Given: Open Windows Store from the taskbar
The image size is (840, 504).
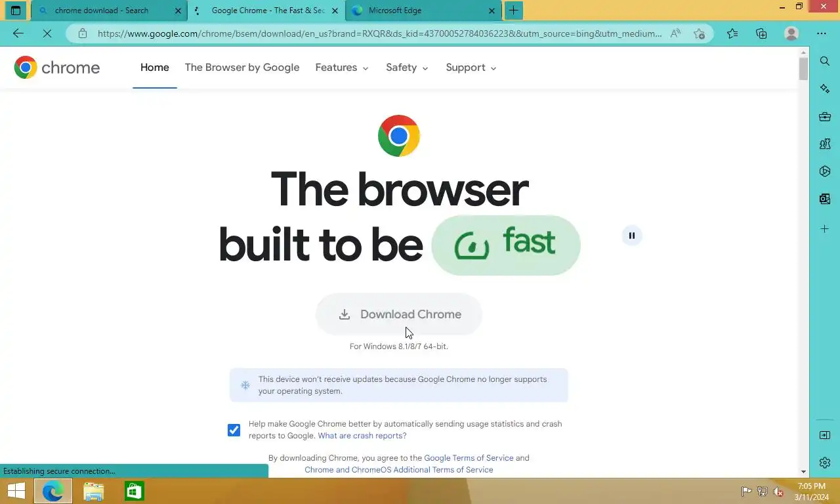Looking at the screenshot, I should (135, 491).
